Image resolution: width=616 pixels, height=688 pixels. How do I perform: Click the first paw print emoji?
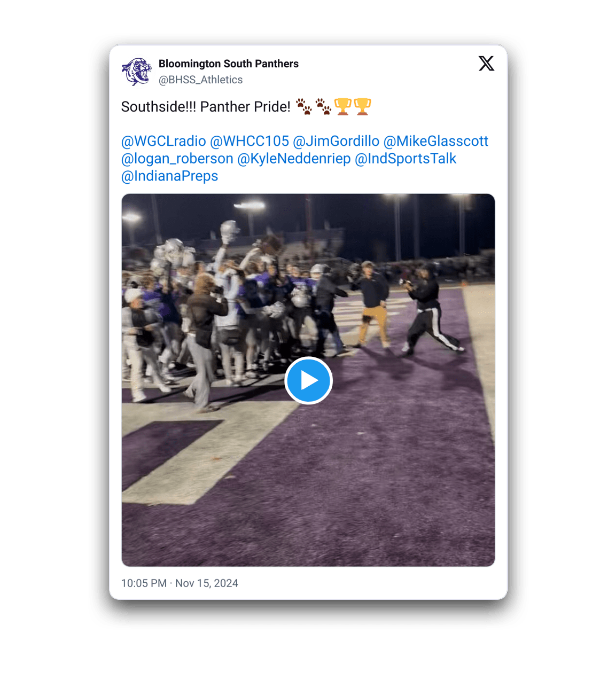[303, 106]
